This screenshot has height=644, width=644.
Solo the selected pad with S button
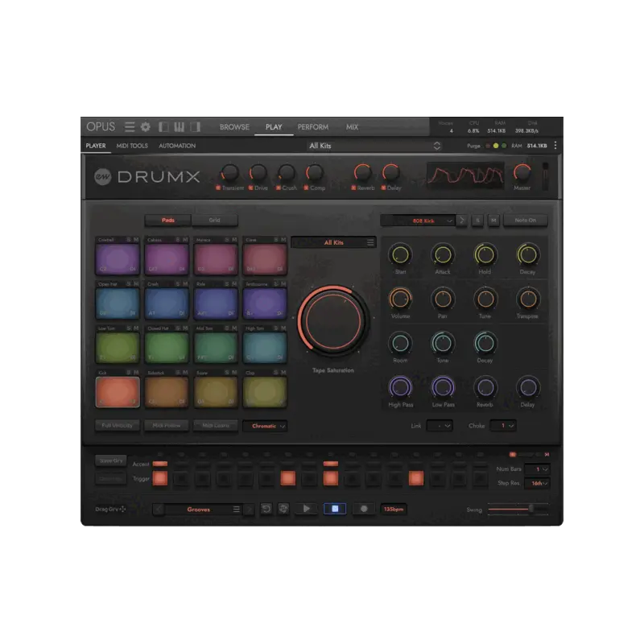(477, 220)
